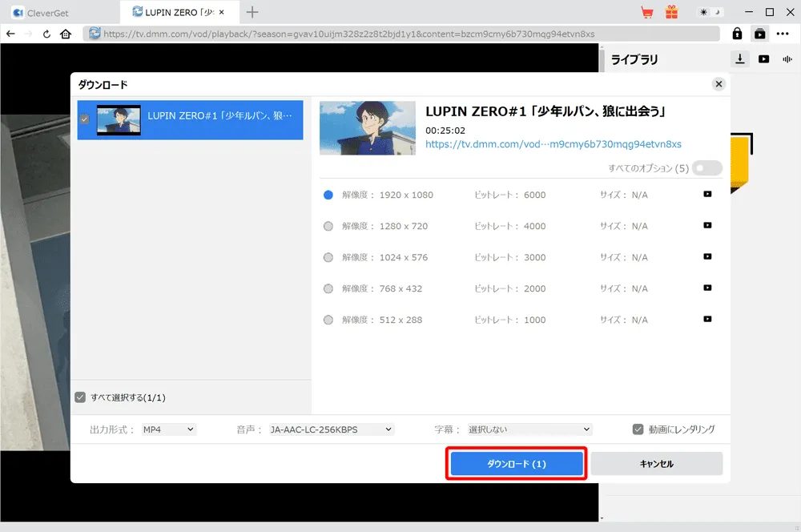
Task: Maximize the CleverGet window
Action: 770,12
